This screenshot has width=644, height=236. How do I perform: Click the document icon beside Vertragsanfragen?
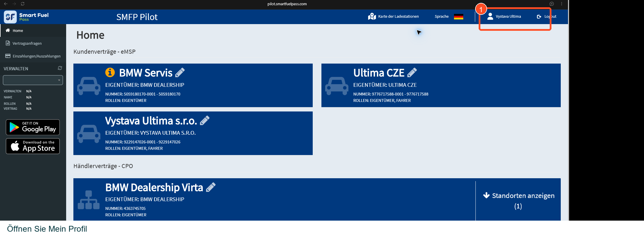tap(8, 43)
